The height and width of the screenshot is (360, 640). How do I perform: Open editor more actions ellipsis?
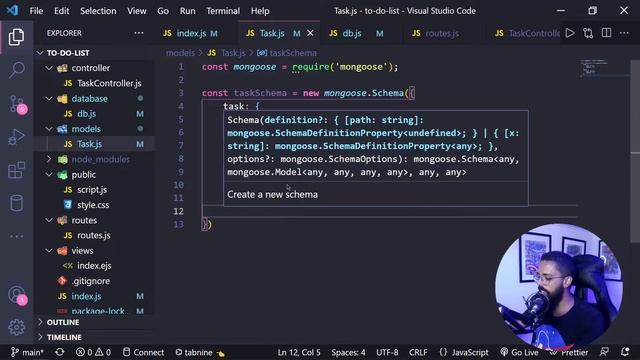(x=624, y=33)
